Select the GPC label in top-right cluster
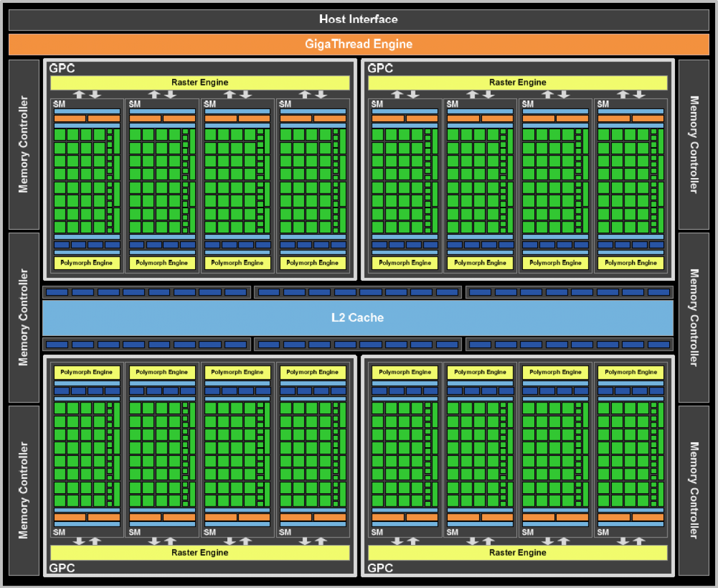The width and height of the screenshot is (718, 588). coord(380,68)
